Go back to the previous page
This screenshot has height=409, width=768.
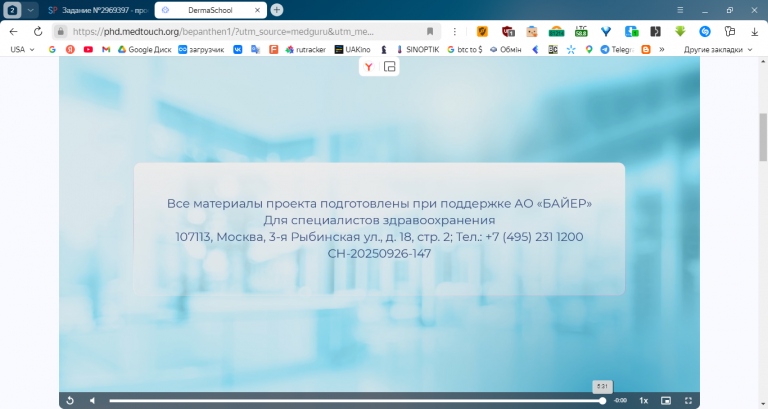click(x=14, y=31)
